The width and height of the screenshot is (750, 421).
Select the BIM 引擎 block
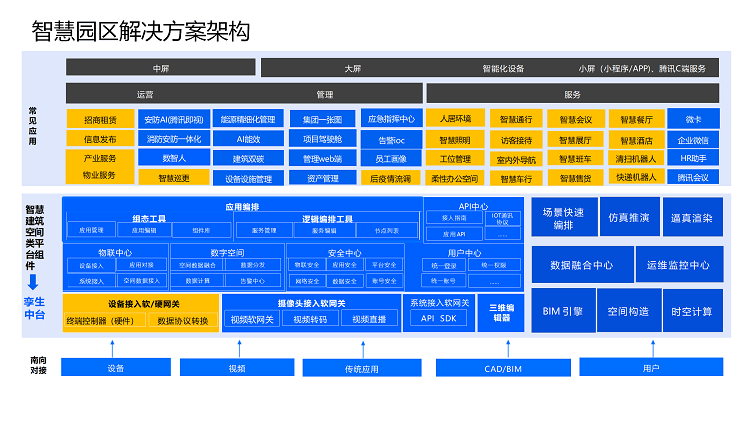[563, 311]
